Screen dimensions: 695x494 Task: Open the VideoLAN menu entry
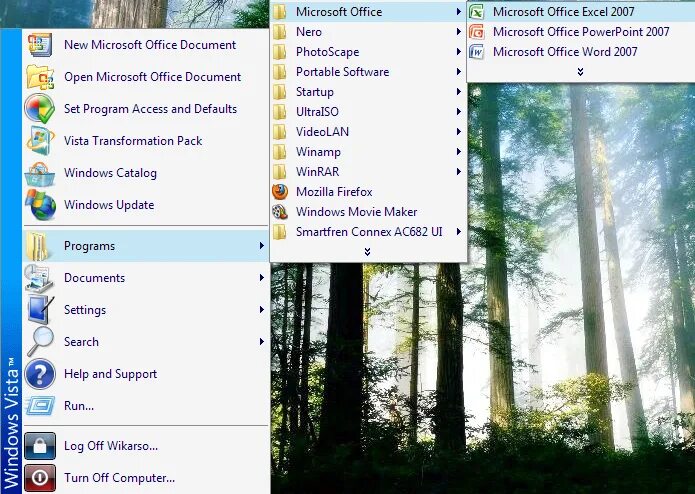(x=368, y=132)
